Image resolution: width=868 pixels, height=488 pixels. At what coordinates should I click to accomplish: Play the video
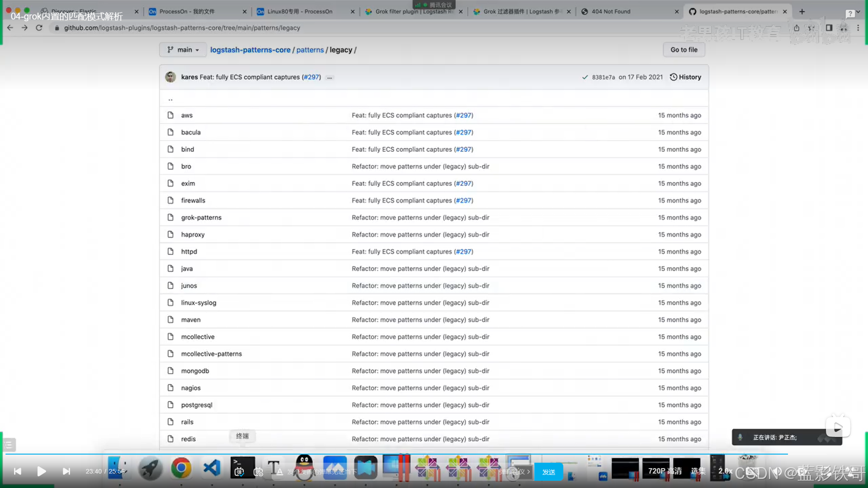[x=41, y=471]
